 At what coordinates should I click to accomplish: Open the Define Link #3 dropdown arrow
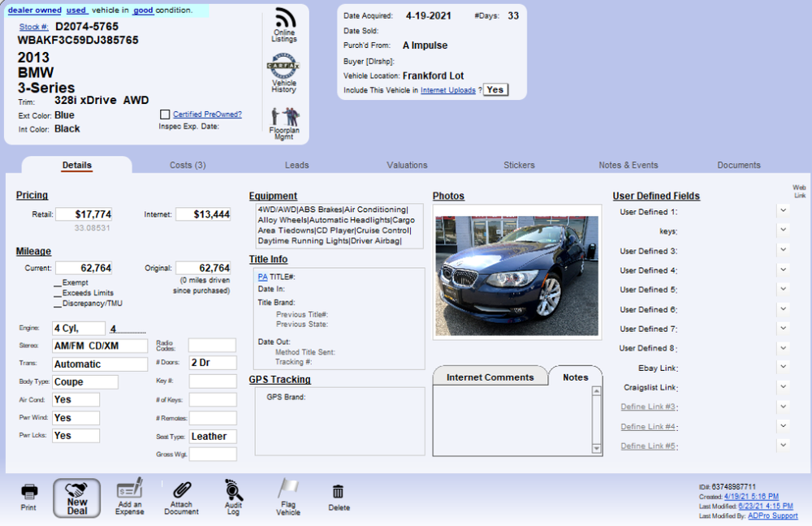(784, 405)
